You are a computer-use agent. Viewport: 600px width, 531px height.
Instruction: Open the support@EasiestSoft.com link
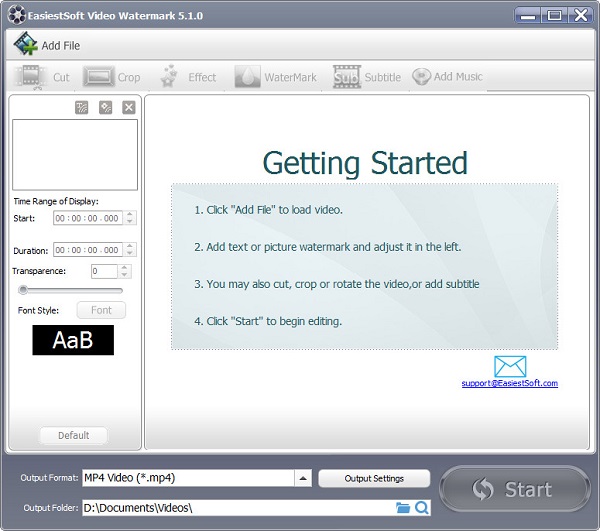(x=510, y=383)
